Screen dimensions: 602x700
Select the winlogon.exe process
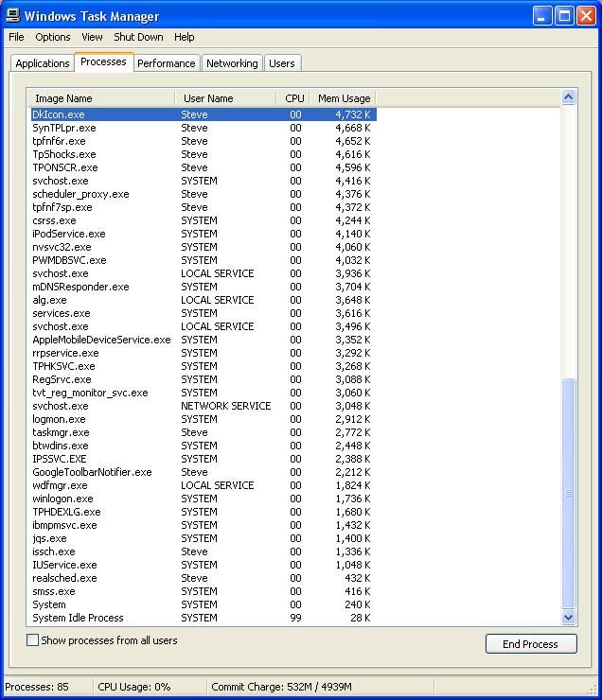204,499
